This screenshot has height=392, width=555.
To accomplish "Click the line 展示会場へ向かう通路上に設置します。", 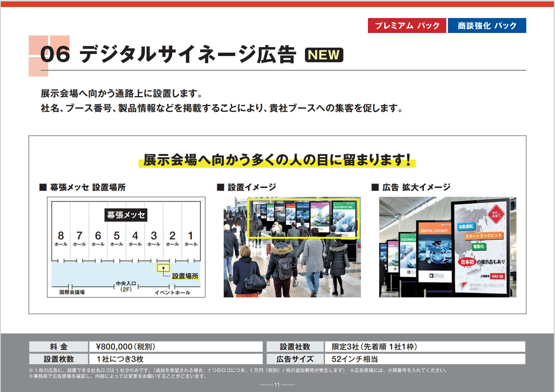I will 122,93.
